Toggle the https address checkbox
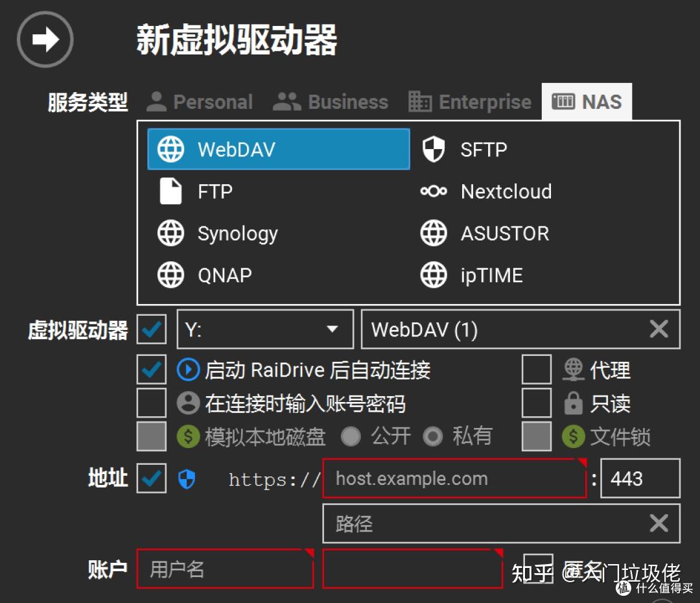 152,478
